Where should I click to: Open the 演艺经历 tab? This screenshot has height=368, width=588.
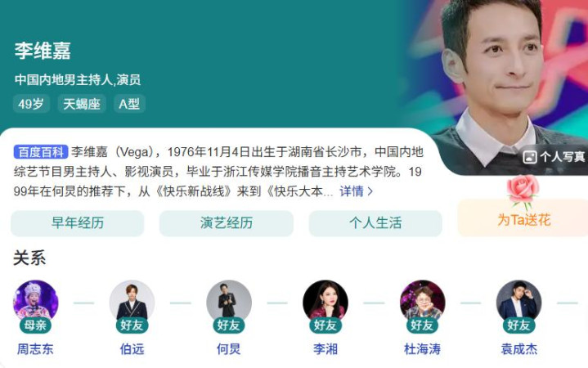227,223
